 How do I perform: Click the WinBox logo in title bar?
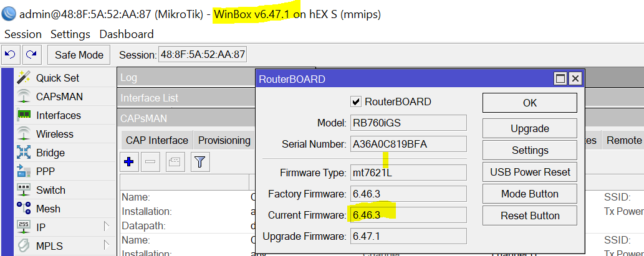click(x=9, y=14)
